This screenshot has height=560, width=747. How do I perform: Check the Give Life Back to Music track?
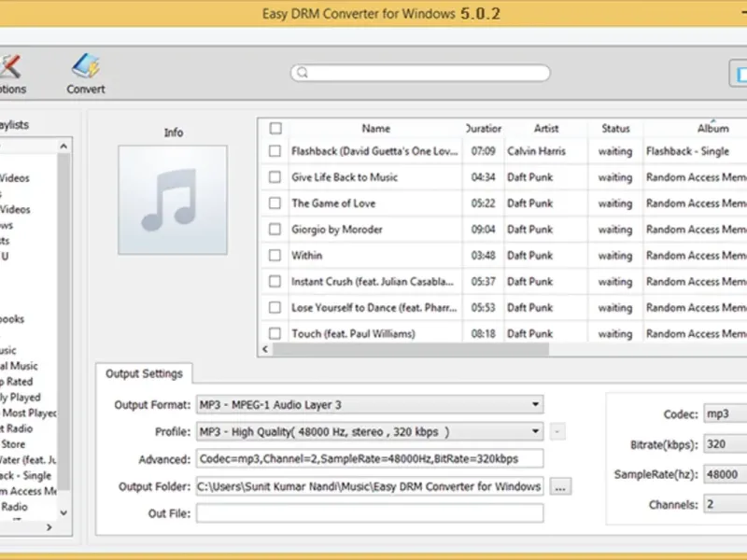(275, 177)
